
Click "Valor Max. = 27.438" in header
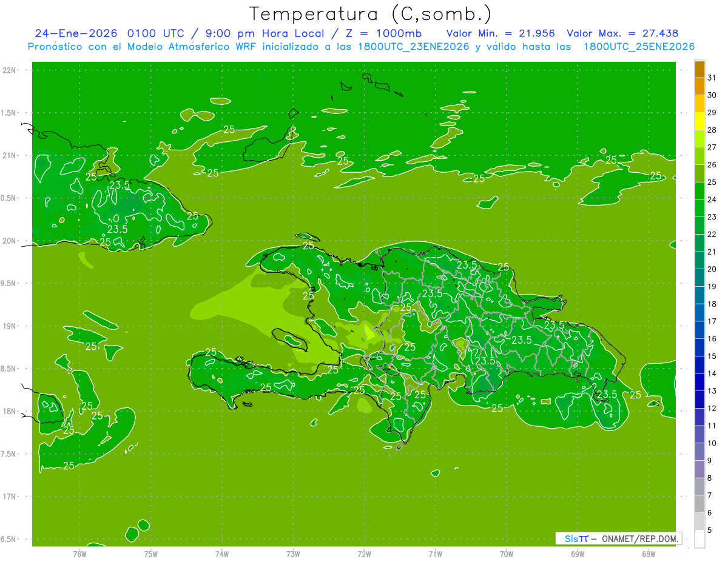622,33
